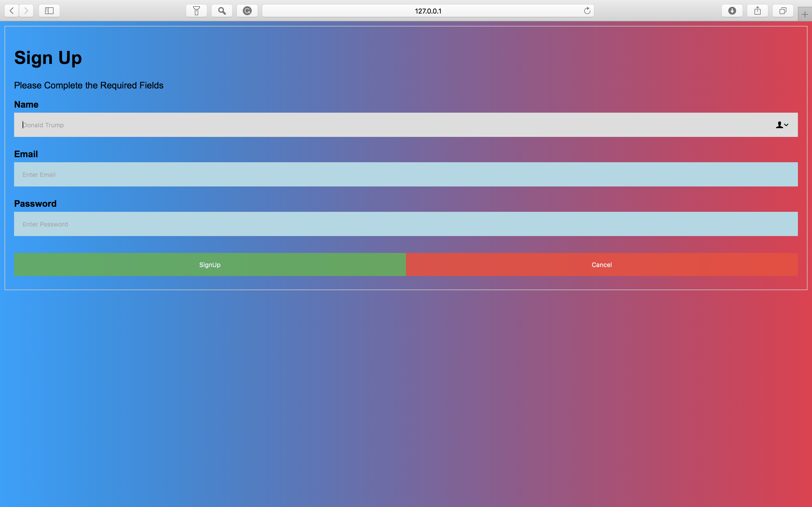Click the Password label text
Screen dimensions: 812x507
coord(35,204)
